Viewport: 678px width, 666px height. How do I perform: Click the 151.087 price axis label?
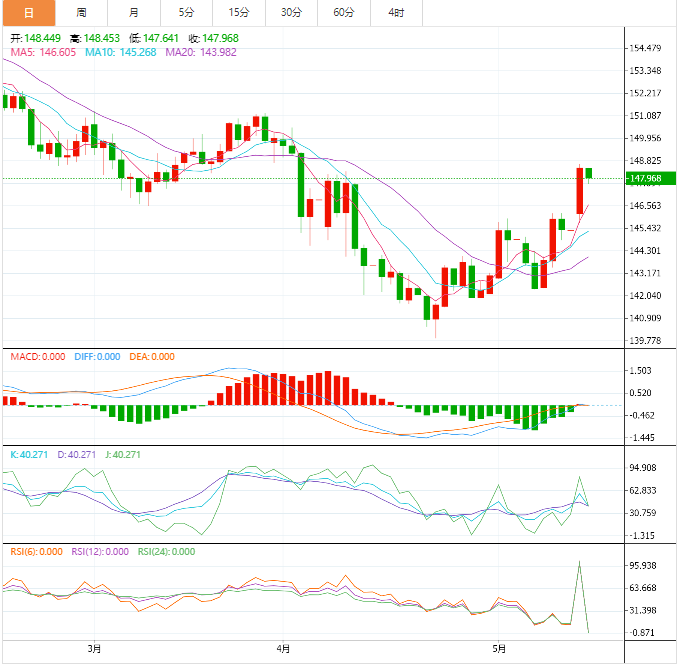click(x=645, y=115)
